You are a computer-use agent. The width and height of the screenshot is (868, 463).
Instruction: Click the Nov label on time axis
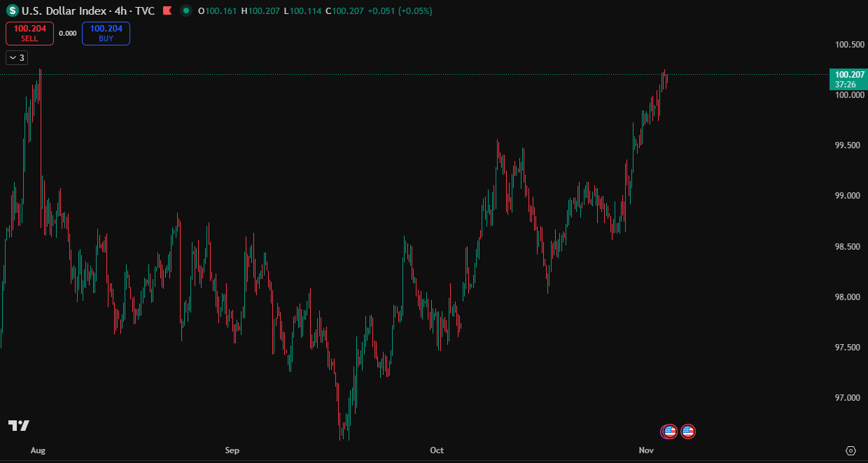click(646, 450)
